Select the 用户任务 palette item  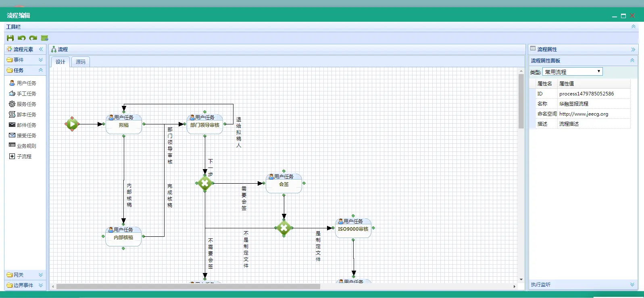(23, 83)
